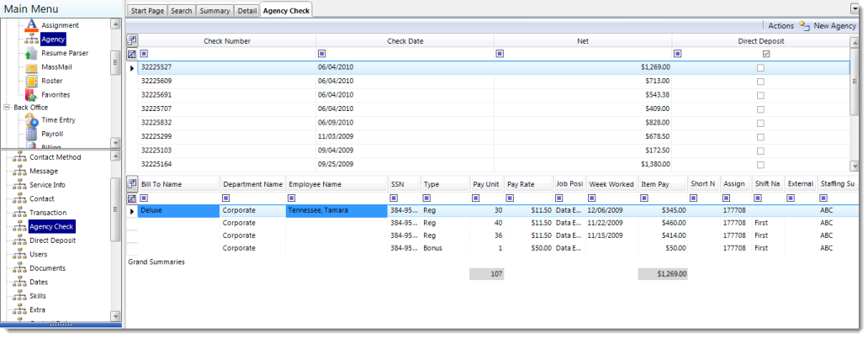Click the field chooser icon beside Check Number
Viewport: 868px width, 338px height.
[132, 40]
